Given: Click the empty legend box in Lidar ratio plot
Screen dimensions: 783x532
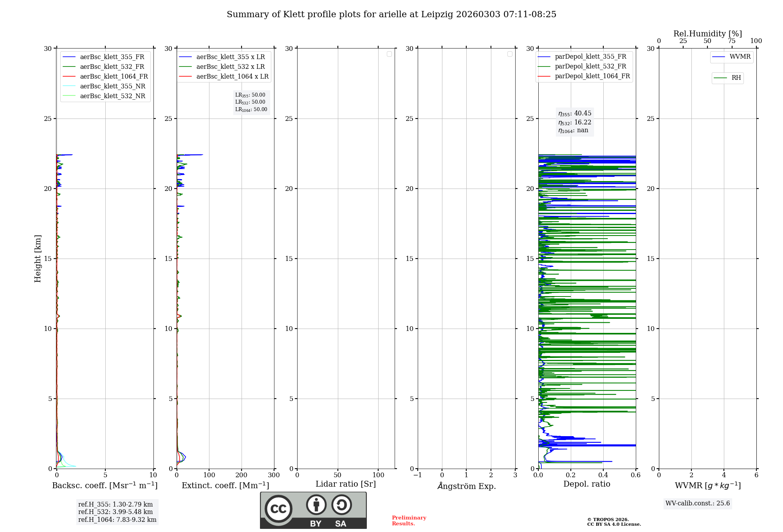Looking at the screenshot, I should pyautogui.click(x=389, y=54).
